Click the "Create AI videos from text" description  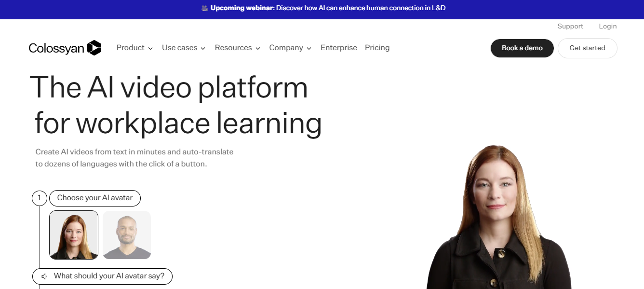click(x=134, y=158)
